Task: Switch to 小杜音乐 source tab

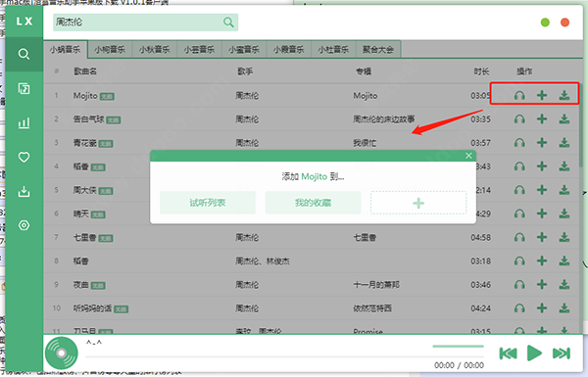Action: [333, 50]
